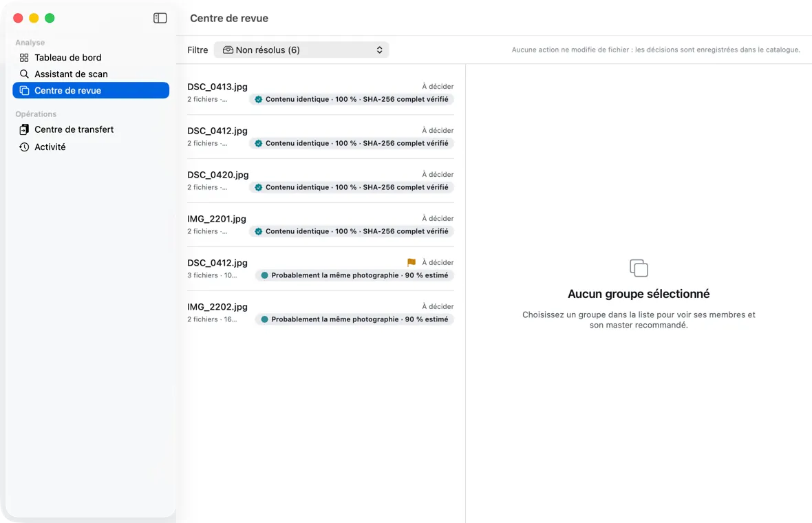Click the "Probablement la même photographie" badge under IMG_2202.jpg
Screen dimensions: 812x523
pos(354,319)
